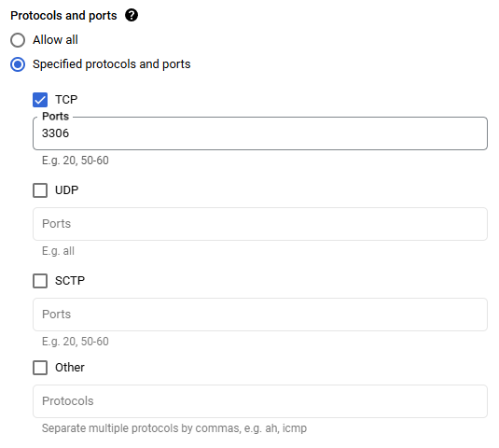Select the Specified protocols and ports radio button
This screenshot has height=448, width=499.
18,64
